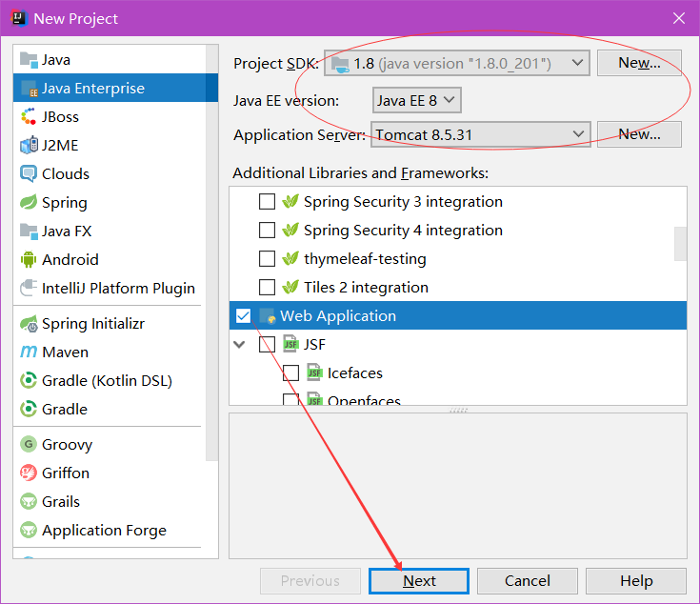700x604 pixels.
Task: Check the Openfaces checkbox
Action: click(x=290, y=399)
